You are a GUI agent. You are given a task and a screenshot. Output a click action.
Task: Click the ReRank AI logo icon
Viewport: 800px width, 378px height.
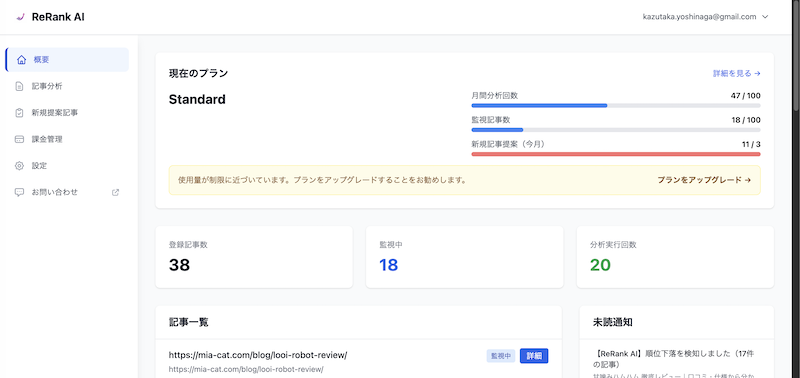click(x=20, y=17)
